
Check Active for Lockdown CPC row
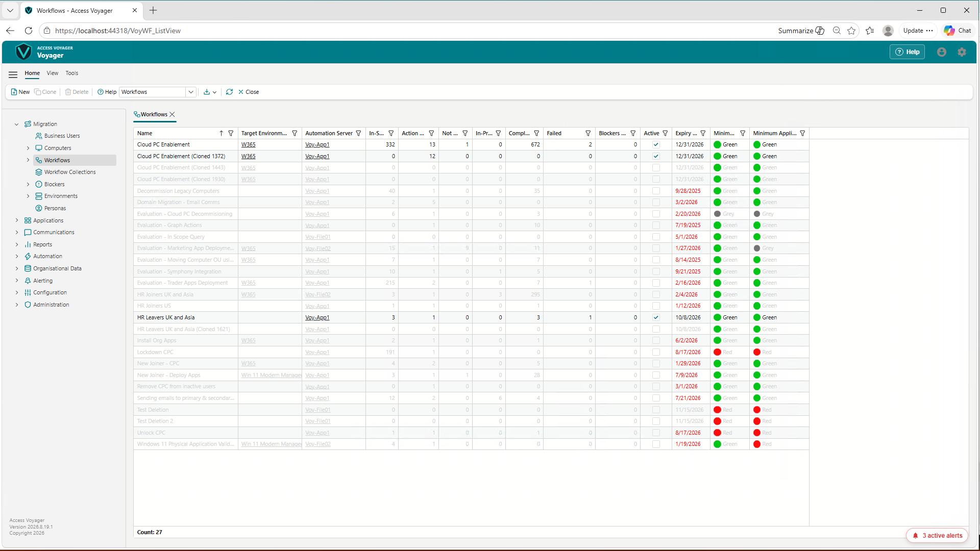coord(656,353)
